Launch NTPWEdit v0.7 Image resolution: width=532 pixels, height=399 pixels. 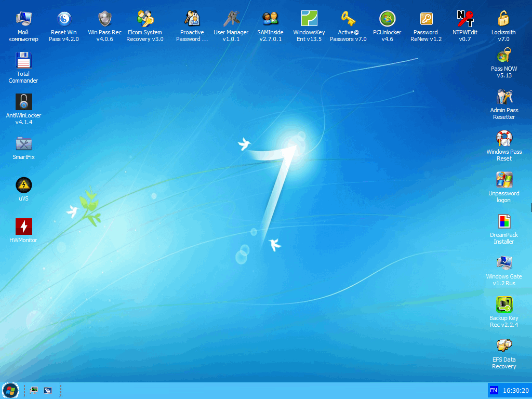pyautogui.click(x=465, y=19)
